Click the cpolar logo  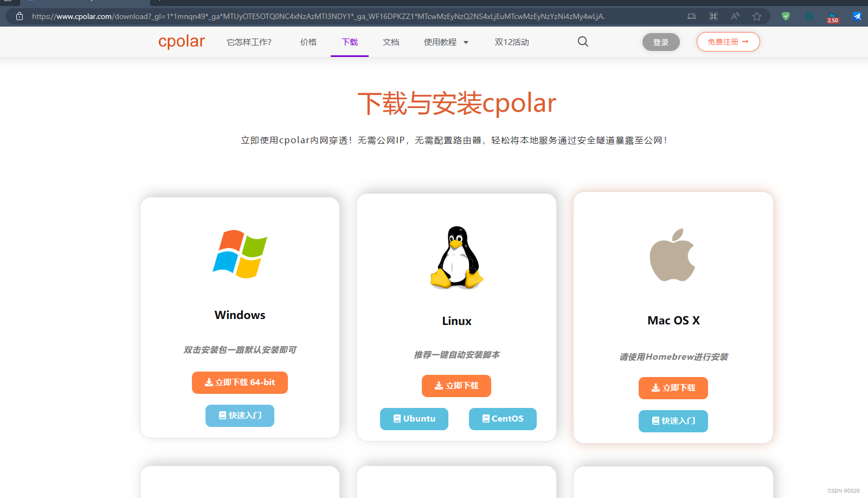click(182, 41)
